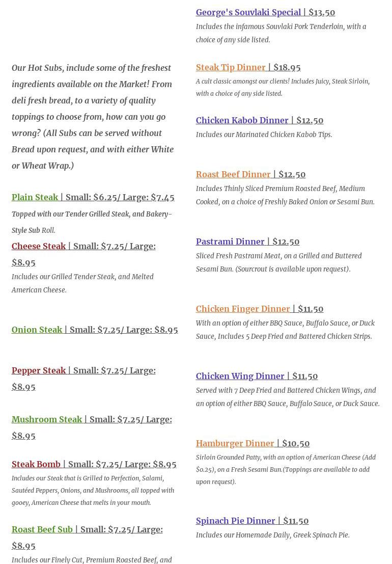Open the Roast Beef Dinner link
The width and height of the screenshot is (392, 564).
(x=233, y=174)
